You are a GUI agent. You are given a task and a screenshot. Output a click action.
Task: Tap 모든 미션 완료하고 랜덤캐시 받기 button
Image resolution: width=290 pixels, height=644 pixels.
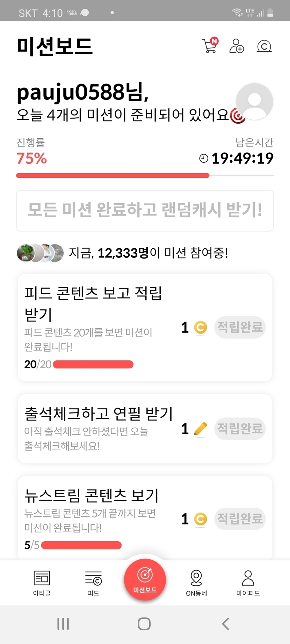click(145, 211)
